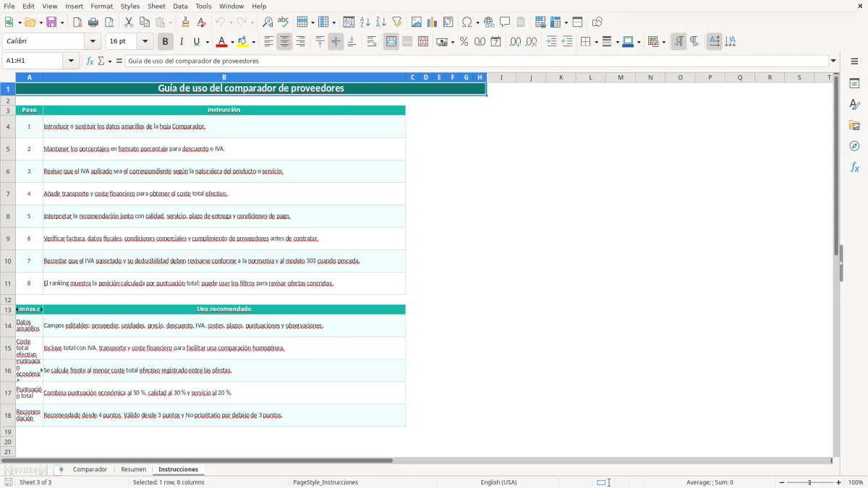Viewport: 868px width, 488px height.
Task: Insert special character omega icon
Action: point(467,22)
